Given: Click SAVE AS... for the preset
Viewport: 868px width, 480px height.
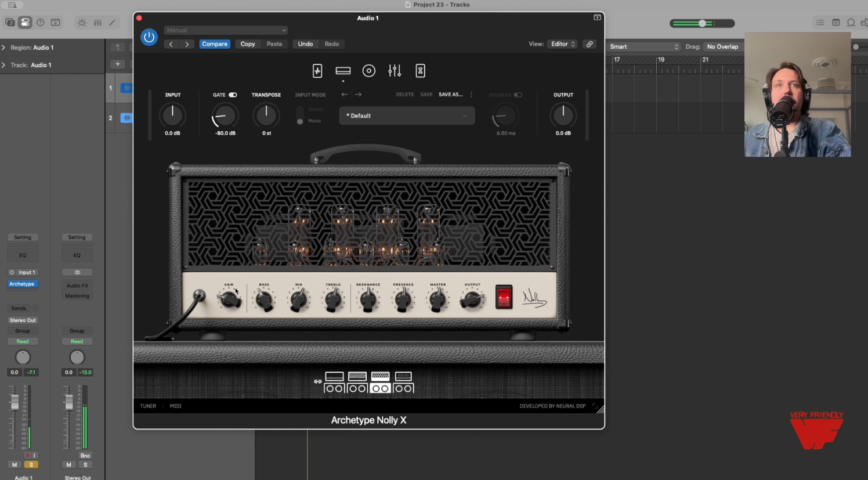Looking at the screenshot, I should [x=451, y=94].
